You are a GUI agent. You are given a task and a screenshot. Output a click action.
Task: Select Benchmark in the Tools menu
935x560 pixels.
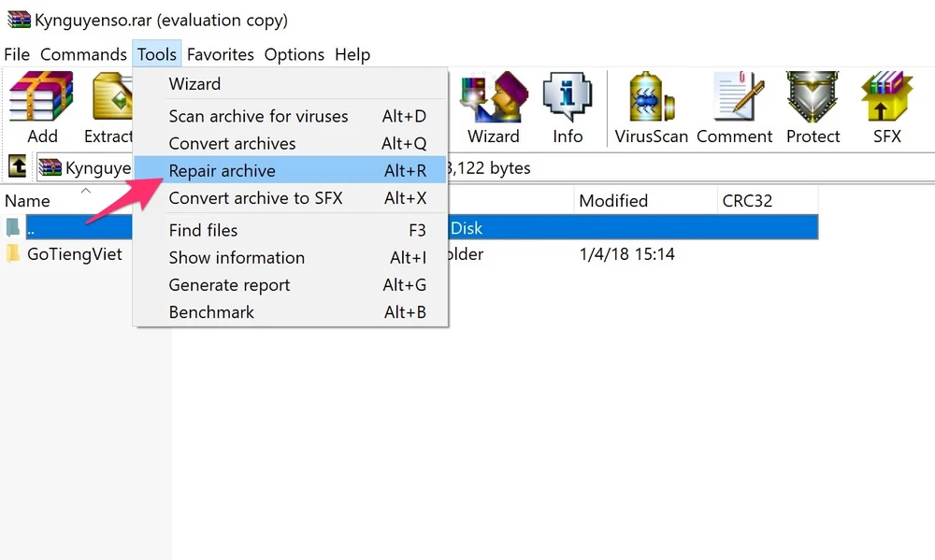click(211, 312)
